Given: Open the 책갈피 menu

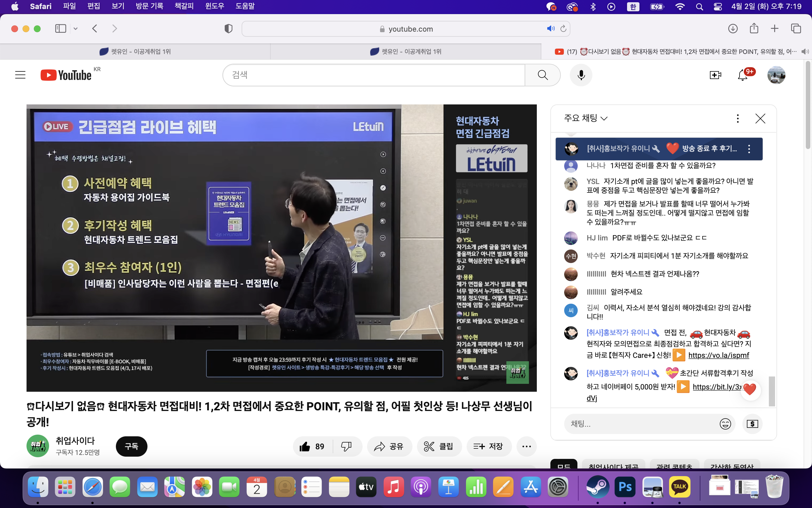Looking at the screenshot, I should [x=184, y=6].
